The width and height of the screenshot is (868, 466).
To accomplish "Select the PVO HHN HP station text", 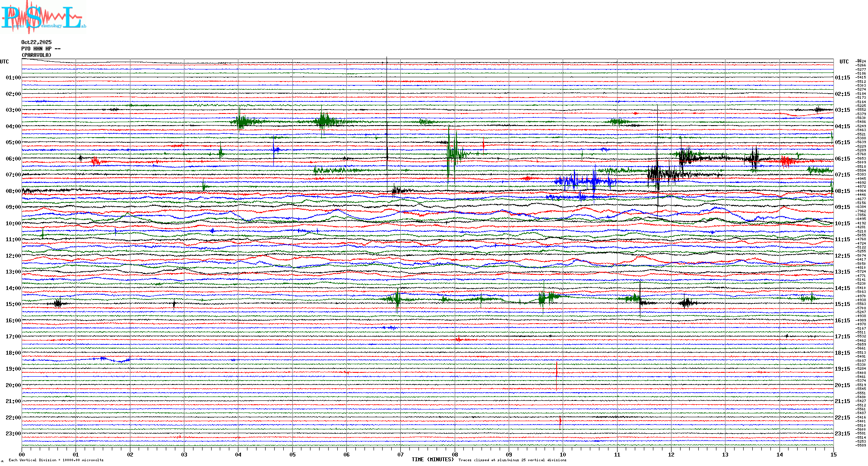I will (x=41, y=49).
